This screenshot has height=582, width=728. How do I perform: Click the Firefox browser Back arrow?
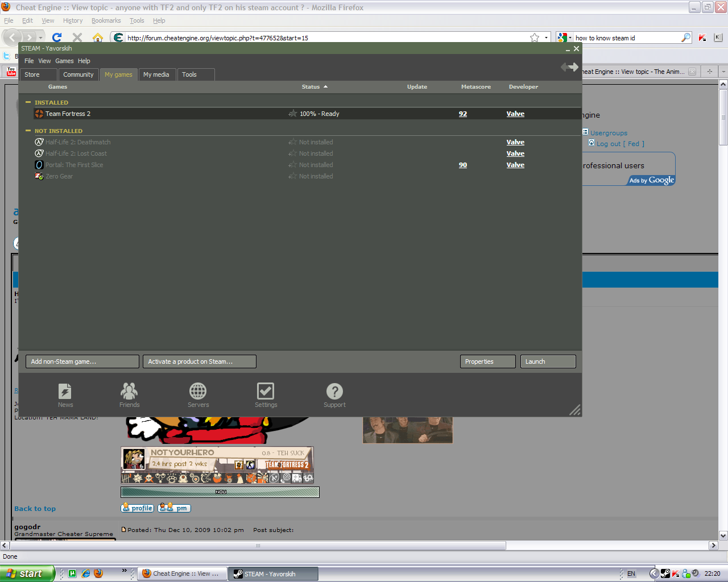coord(13,38)
